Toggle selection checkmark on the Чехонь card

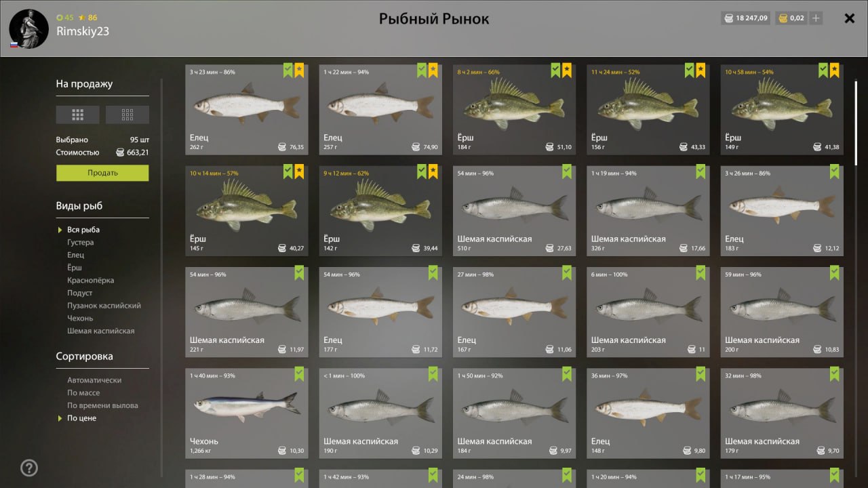(x=299, y=374)
